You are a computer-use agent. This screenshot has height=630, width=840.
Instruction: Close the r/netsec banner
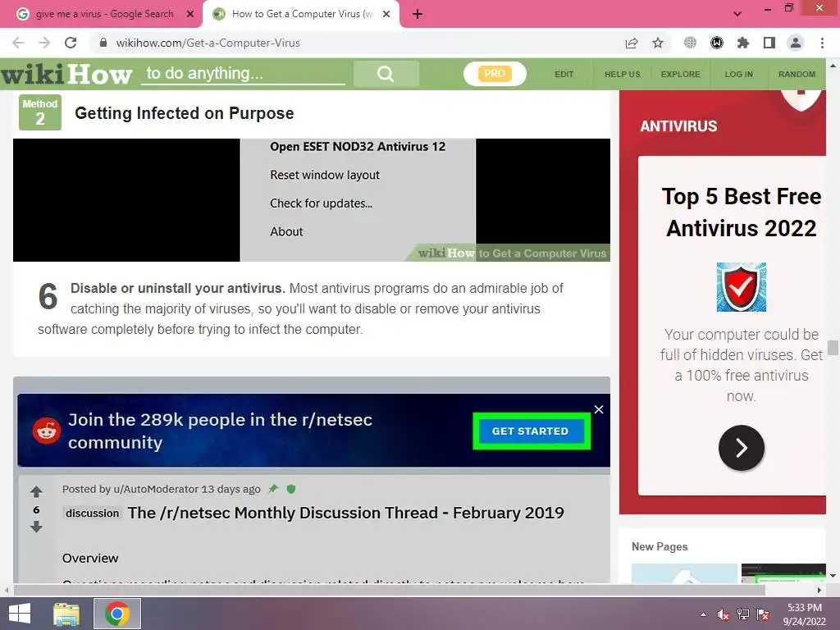click(599, 409)
